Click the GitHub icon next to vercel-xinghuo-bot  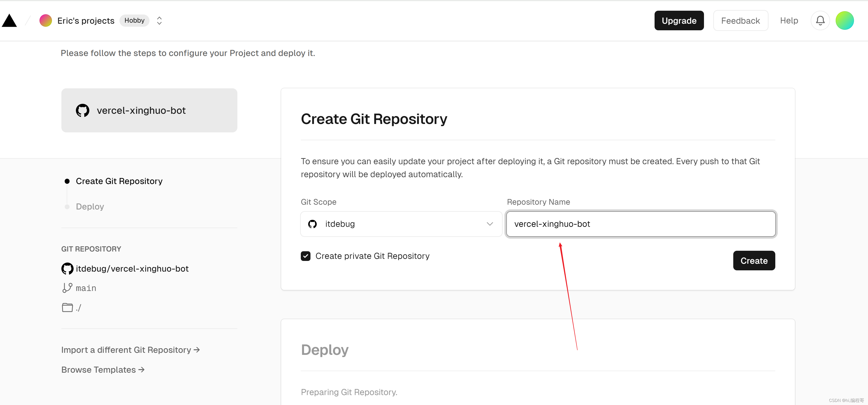pos(83,110)
